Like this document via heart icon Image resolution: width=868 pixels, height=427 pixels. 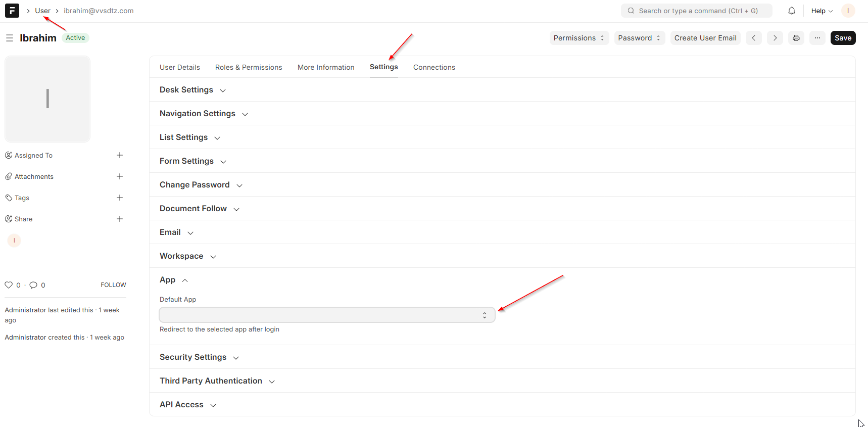(x=9, y=285)
